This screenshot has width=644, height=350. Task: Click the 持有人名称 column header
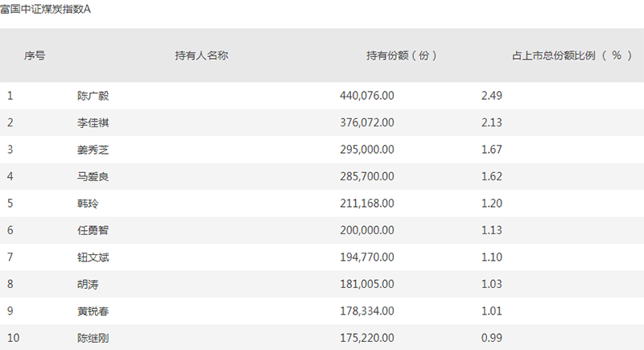point(202,56)
